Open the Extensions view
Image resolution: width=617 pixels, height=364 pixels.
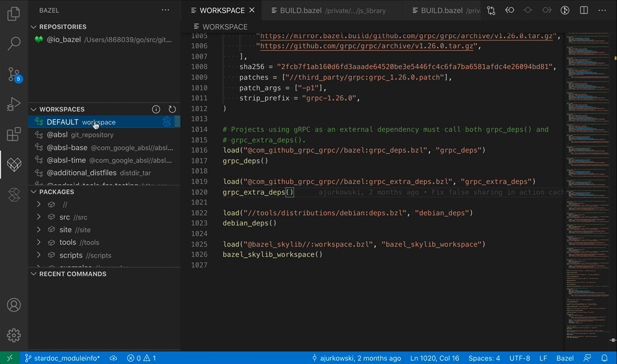point(14,134)
